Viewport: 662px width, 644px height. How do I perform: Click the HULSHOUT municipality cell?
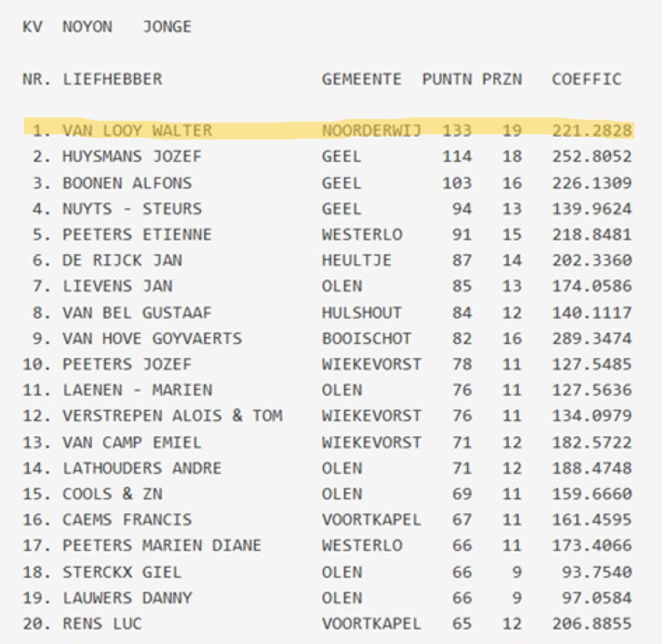click(x=361, y=312)
